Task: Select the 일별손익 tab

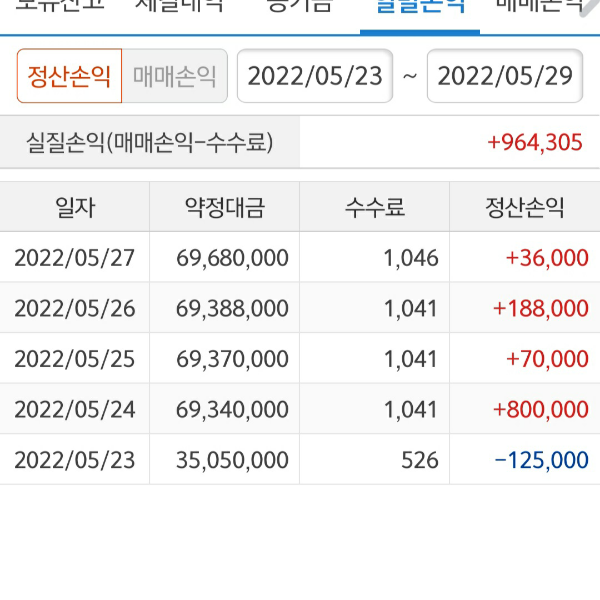Action: tap(420, 8)
